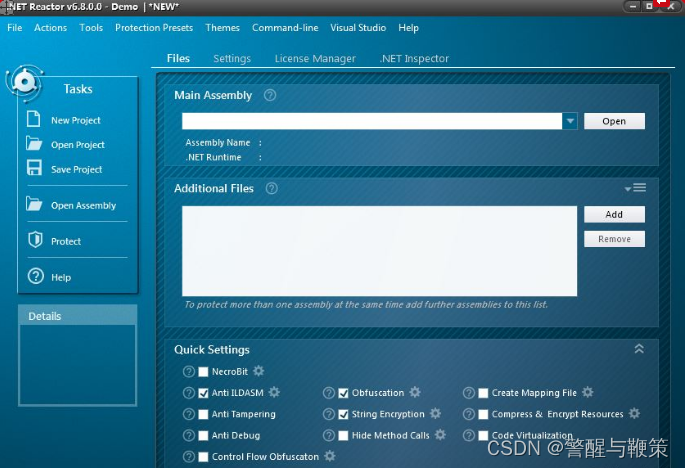
Task: Switch to the Files tab
Action: (178, 58)
